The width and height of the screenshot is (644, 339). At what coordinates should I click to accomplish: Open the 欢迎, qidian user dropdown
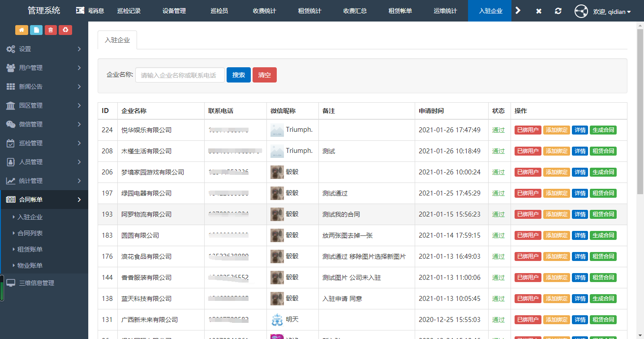click(612, 12)
